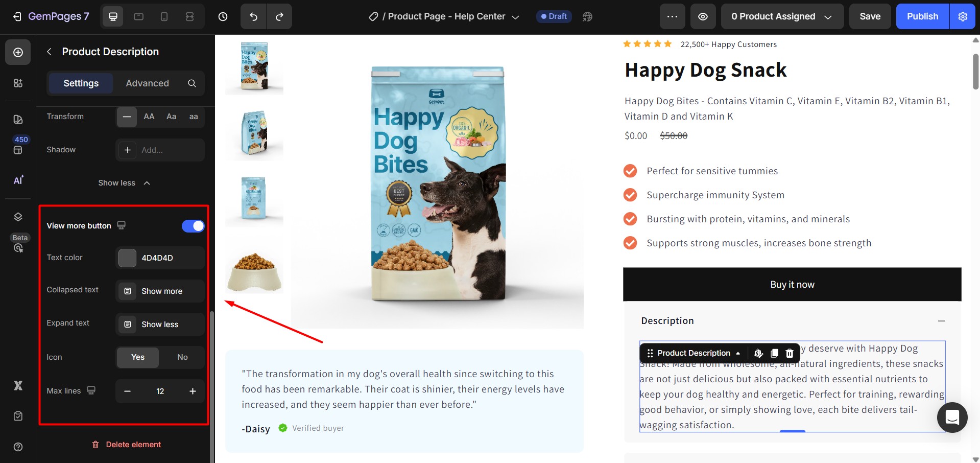Expand the Product Page - Help Center dropdown
Image resolution: width=980 pixels, height=463 pixels.
pyautogui.click(x=515, y=16)
